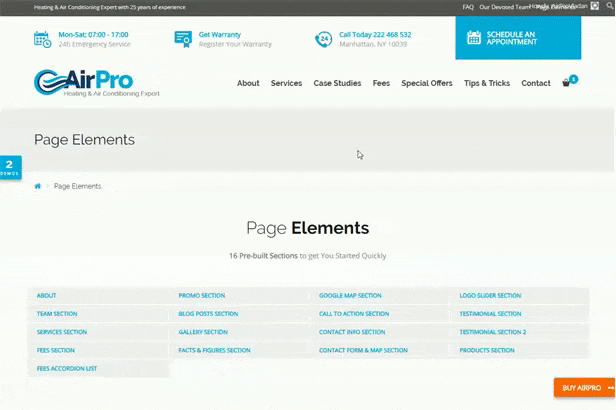The width and height of the screenshot is (616, 410).
Task: Go to the Contact page
Action: click(536, 83)
